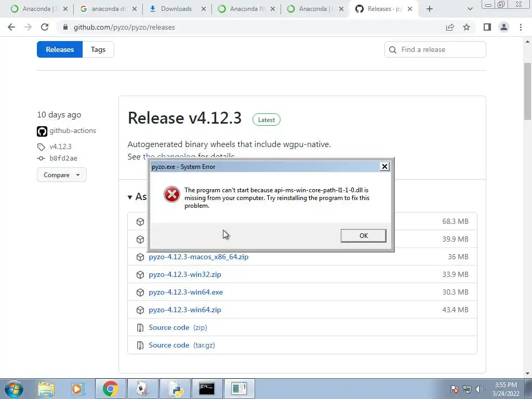The width and height of the screenshot is (532, 399).
Task: Click the site lock icon
Action: point(65,27)
